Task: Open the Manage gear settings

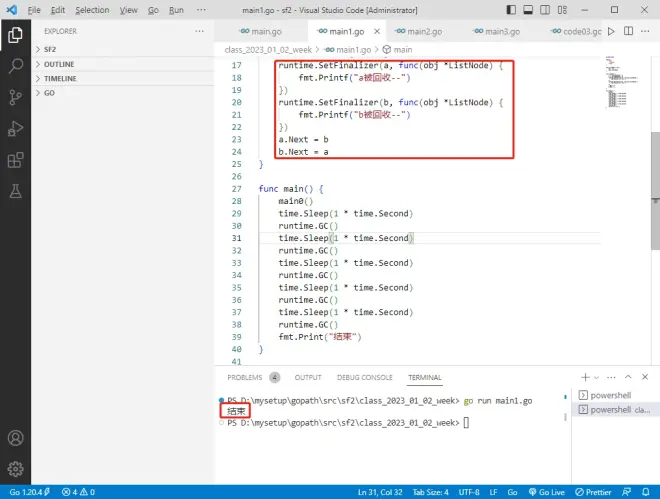Action: click(x=15, y=469)
